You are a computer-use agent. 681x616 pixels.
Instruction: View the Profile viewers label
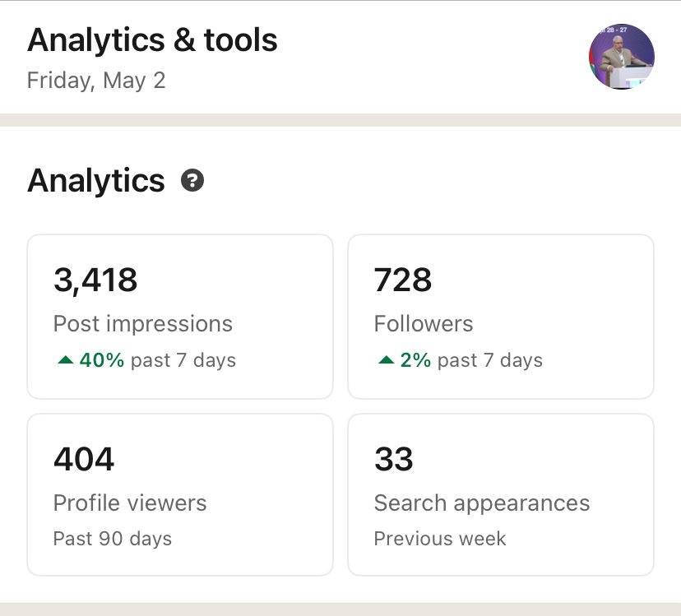coord(130,503)
